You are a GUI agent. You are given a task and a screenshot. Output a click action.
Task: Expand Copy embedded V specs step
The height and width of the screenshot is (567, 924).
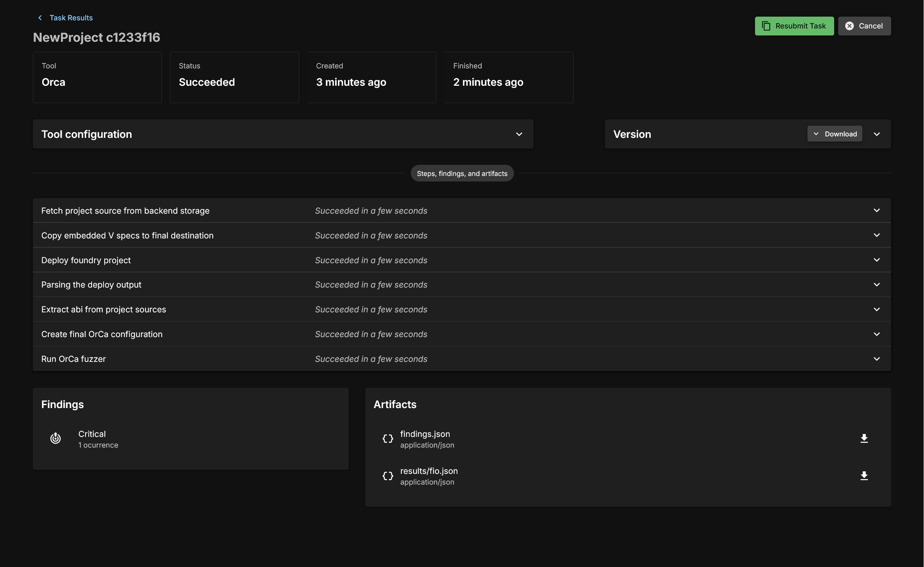click(x=877, y=235)
